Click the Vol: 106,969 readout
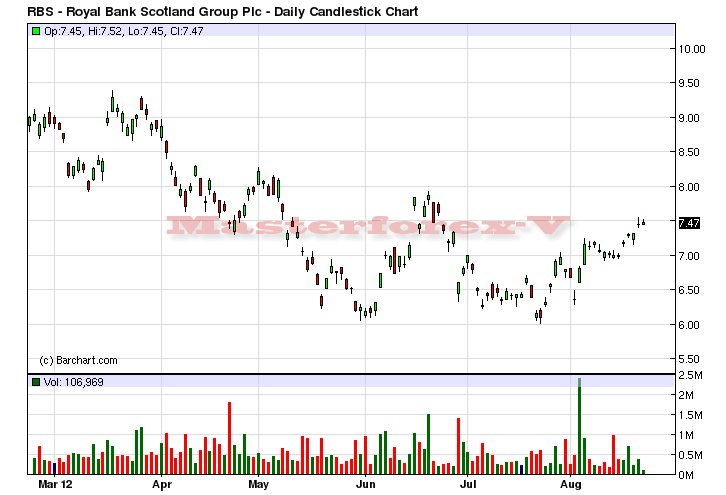The height and width of the screenshot is (495, 726). [74, 382]
